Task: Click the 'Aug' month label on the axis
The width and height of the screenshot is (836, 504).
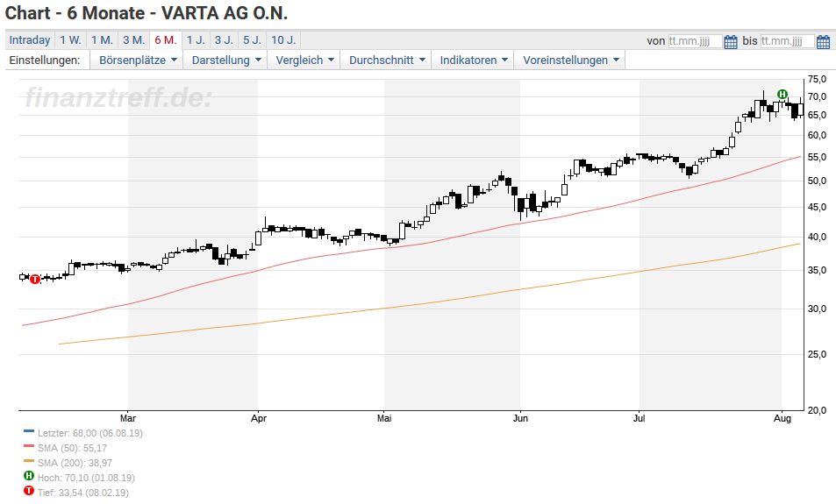Action: pyautogui.click(x=782, y=419)
